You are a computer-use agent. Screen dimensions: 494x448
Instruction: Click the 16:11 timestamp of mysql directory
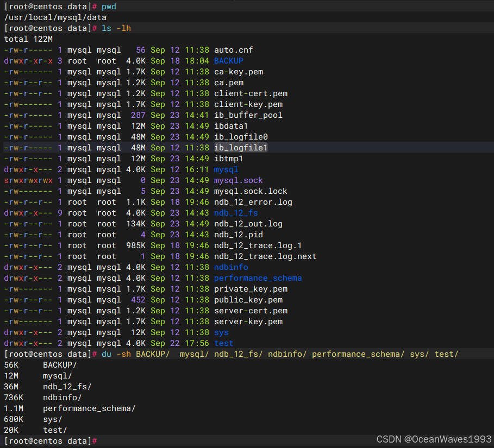pos(197,169)
